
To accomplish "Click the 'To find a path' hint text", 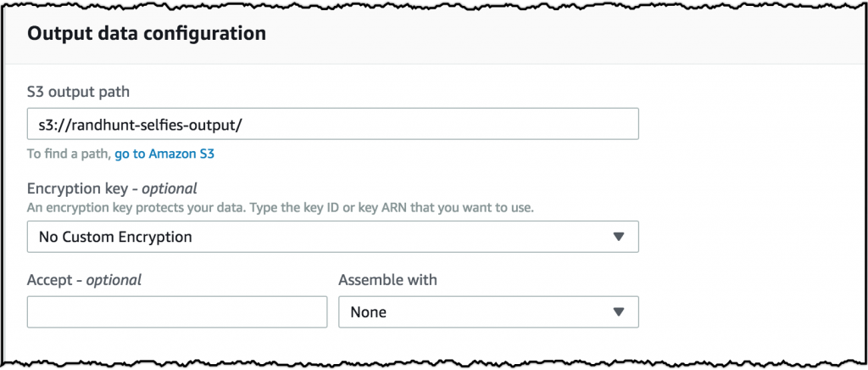I will (68, 154).
